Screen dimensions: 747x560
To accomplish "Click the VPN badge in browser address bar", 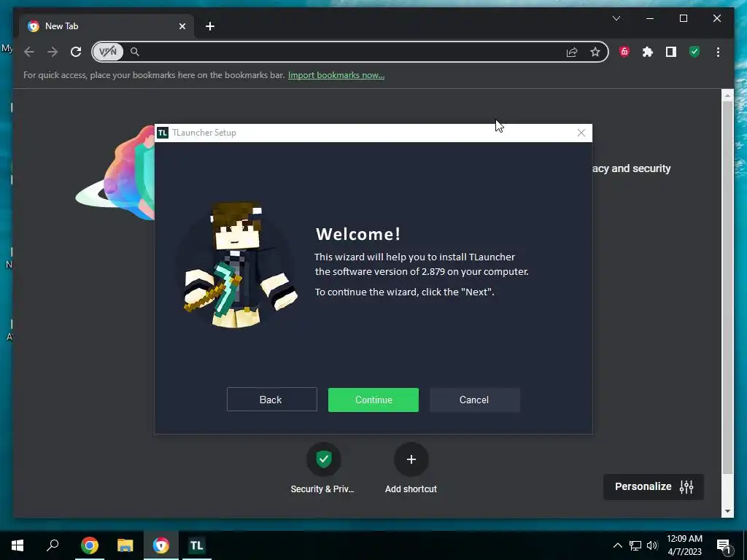I will coord(108,52).
